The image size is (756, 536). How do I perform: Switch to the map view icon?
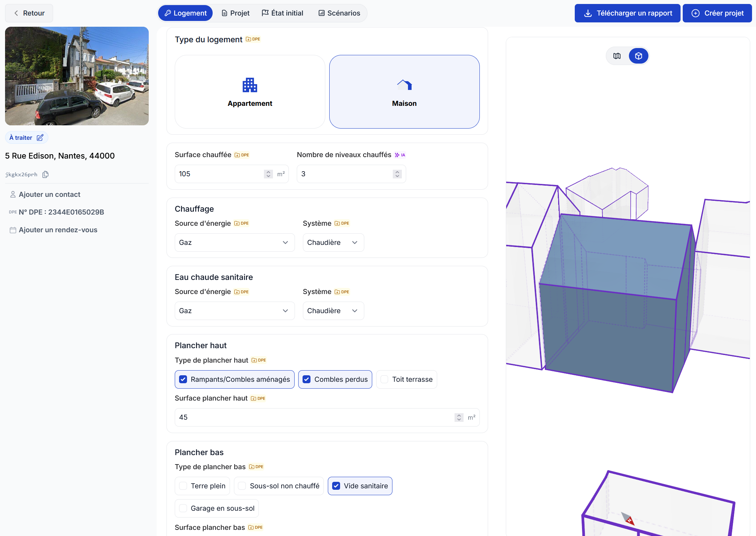617,56
